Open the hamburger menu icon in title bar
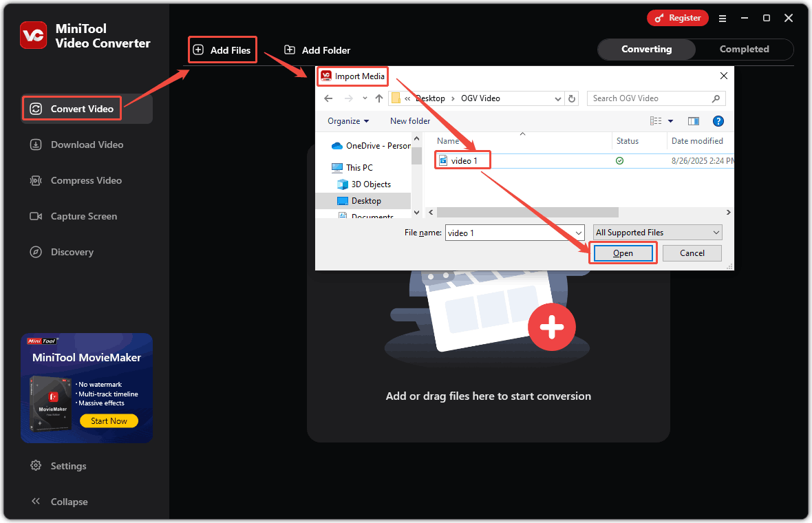The width and height of the screenshot is (812, 523). click(x=723, y=18)
